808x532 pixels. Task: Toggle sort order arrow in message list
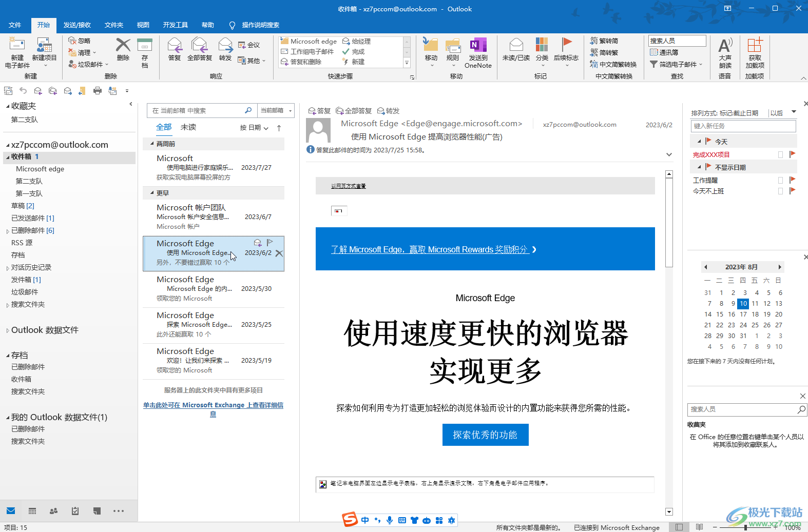[x=279, y=128]
